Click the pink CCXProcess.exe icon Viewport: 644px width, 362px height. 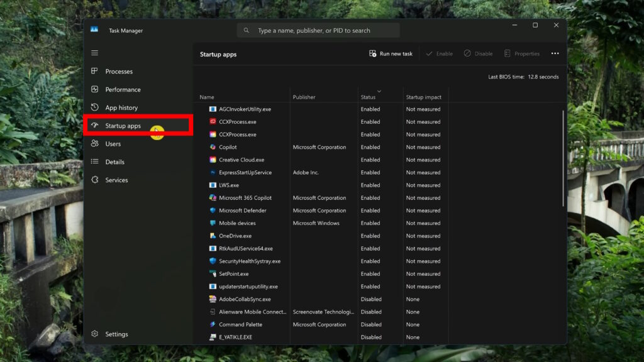click(x=213, y=134)
